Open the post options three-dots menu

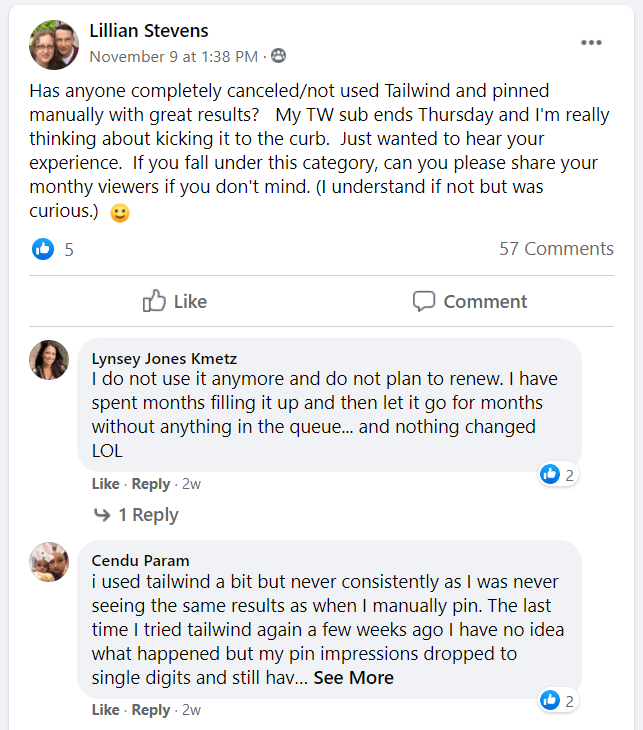click(x=591, y=43)
